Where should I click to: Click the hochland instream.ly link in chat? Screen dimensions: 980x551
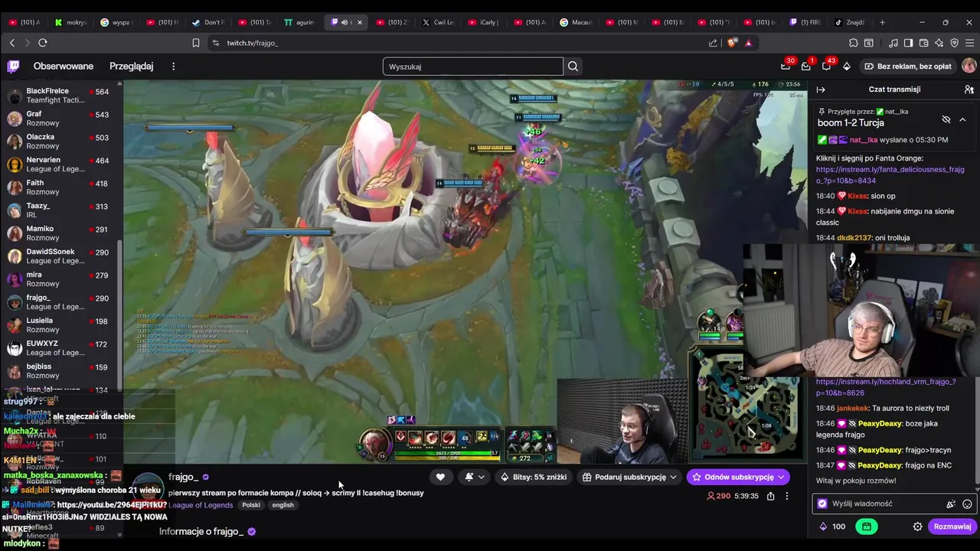886,387
